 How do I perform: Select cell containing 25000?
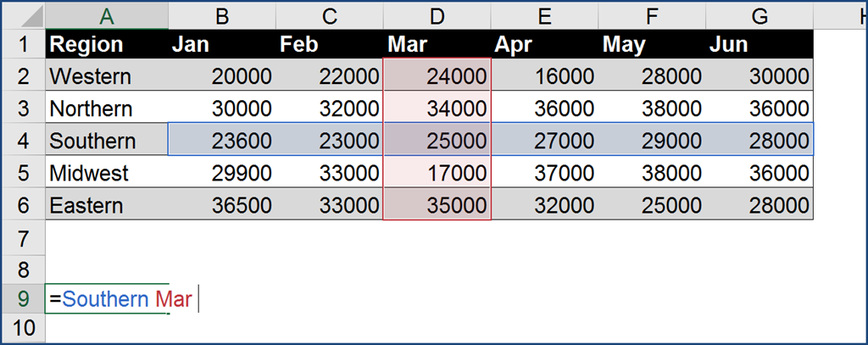tap(437, 140)
